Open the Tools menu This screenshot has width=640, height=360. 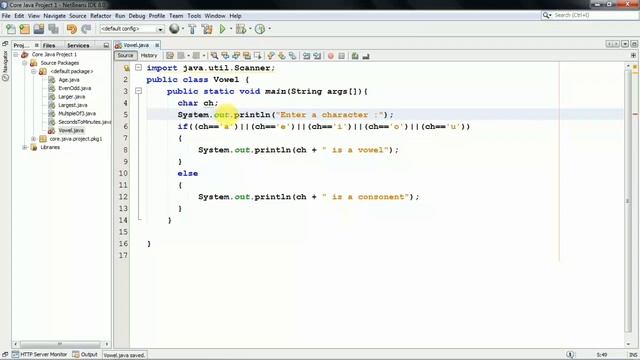coord(194,16)
